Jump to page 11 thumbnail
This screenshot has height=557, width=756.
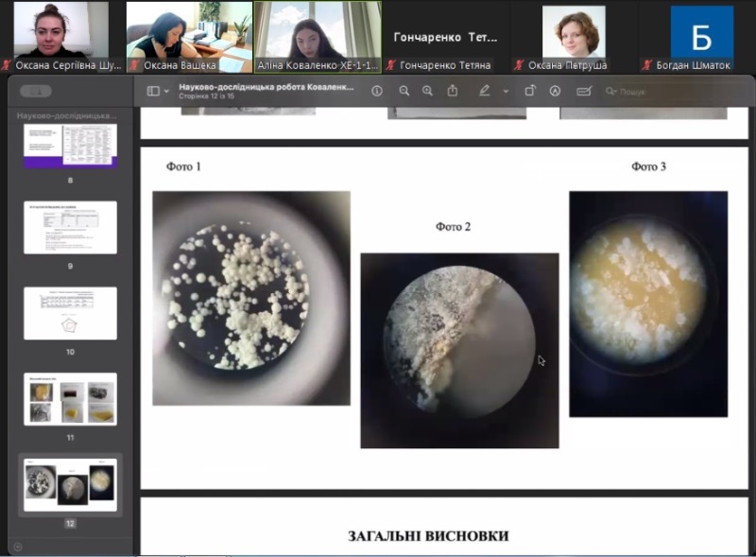(70, 398)
